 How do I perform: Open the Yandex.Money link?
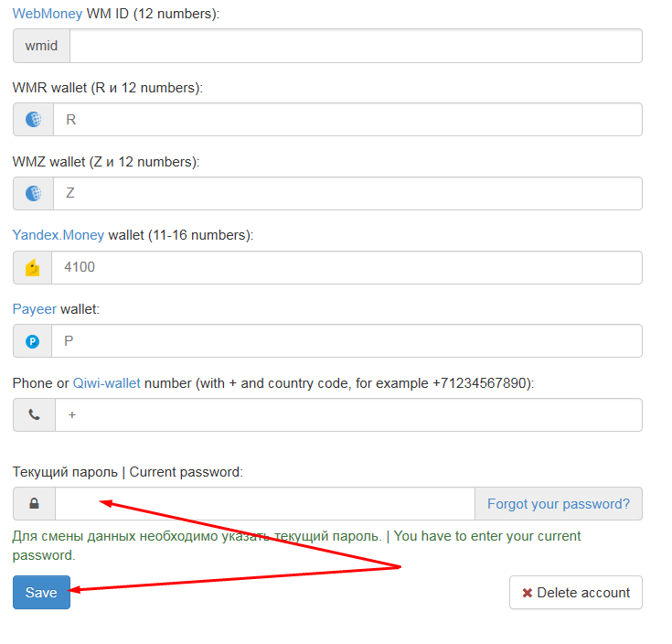point(58,235)
